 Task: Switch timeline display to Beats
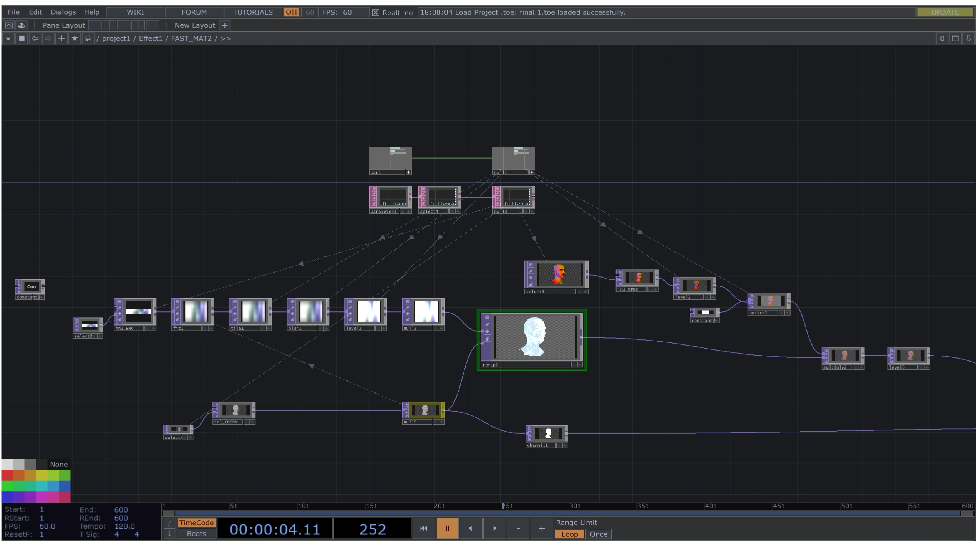pos(196,533)
